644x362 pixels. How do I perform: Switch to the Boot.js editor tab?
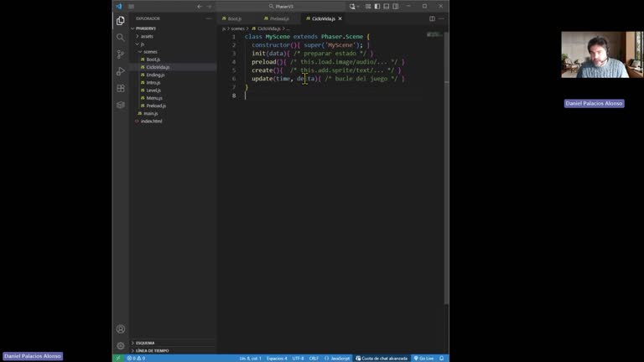point(235,18)
